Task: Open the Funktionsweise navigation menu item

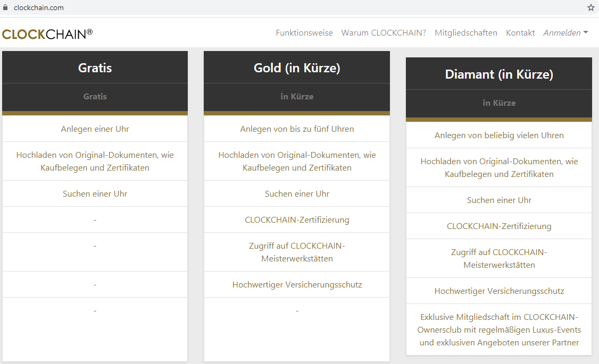Action: [304, 32]
